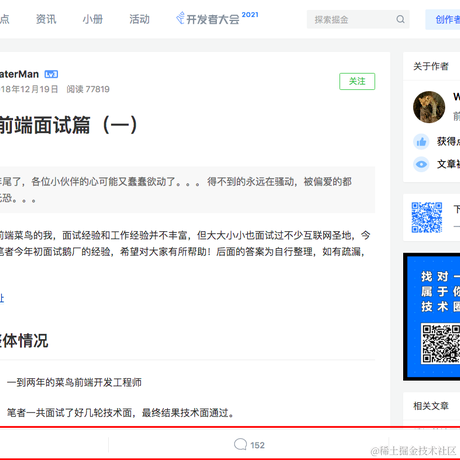Open the 小册 navigation tab
Screen dimensions: 460x460
click(x=93, y=19)
